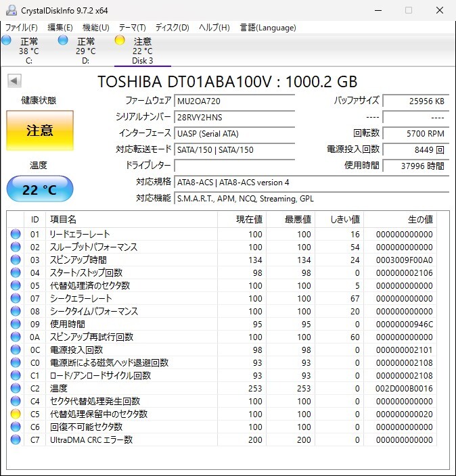Open the テーマ(T) menu

[132, 28]
